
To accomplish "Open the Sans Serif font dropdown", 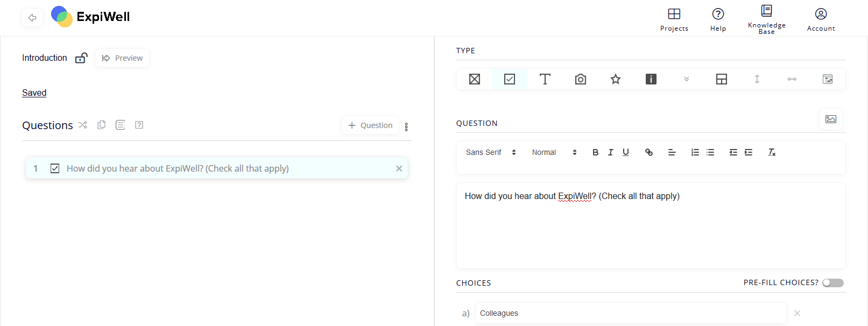I will click(491, 152).
